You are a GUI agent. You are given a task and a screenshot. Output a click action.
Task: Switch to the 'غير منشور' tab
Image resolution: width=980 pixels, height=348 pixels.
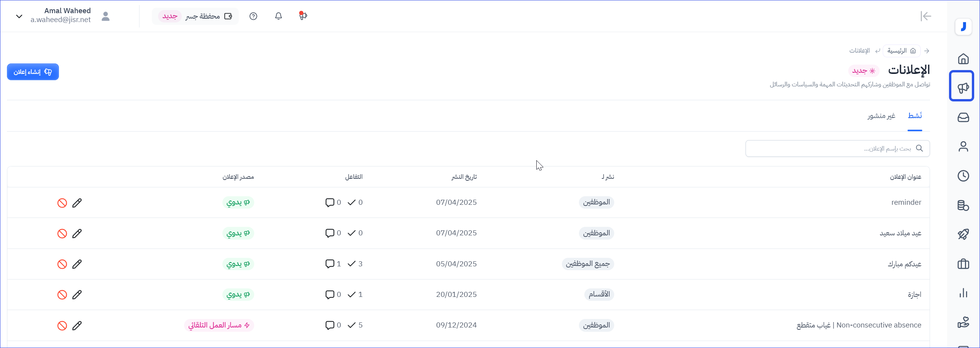[x=881, y=116]
